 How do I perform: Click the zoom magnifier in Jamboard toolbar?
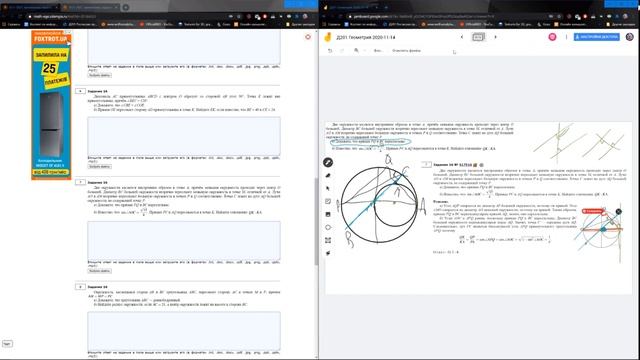(x=356, y=51)
